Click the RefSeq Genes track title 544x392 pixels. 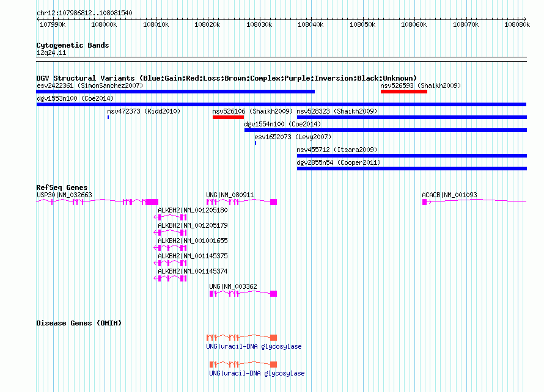[62, 187]
